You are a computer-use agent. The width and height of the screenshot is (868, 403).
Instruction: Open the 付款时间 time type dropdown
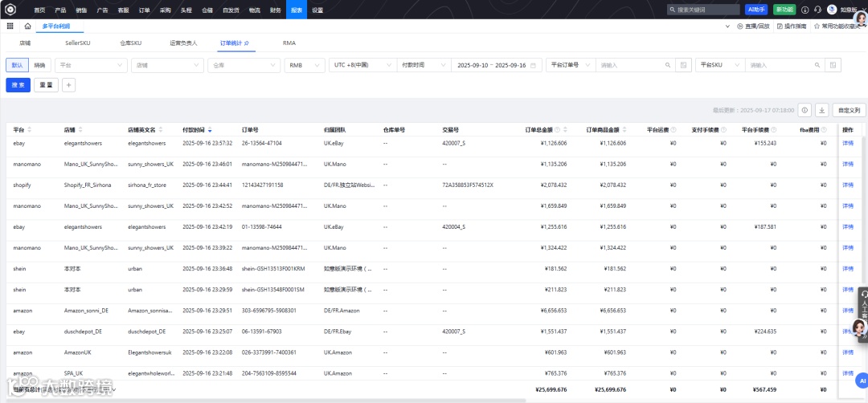[424, 65]
